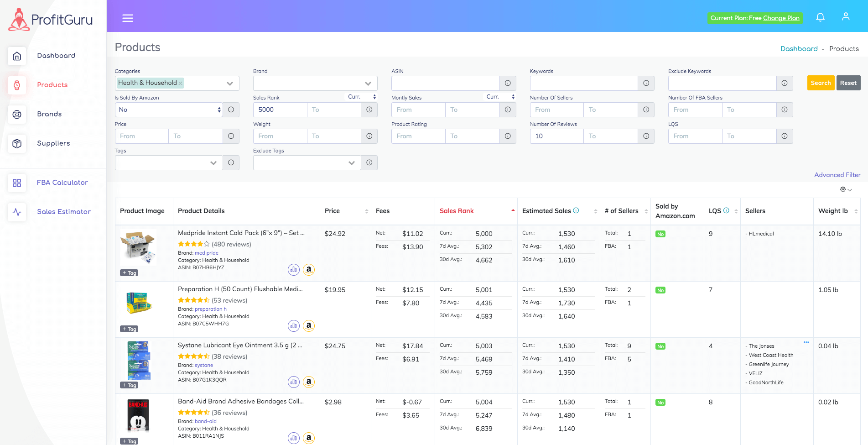The width and height of the screenshot is (868, 445).
Task: Expand the Brand dropdown
Action: coord(368,84)
